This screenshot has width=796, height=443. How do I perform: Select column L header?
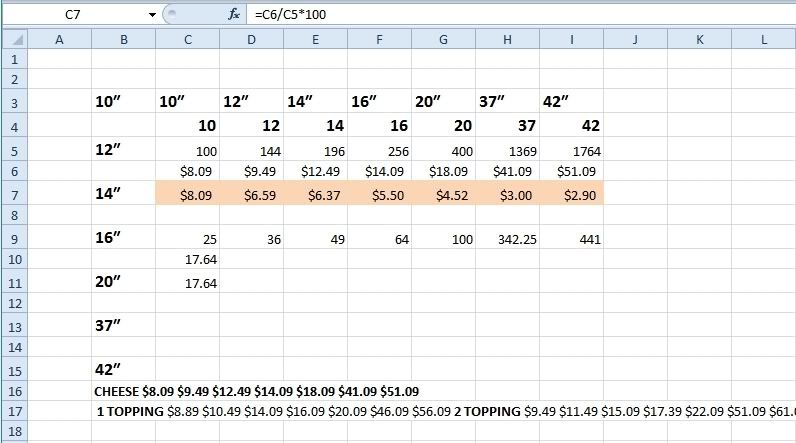pyautogui.click(x=763, y=39)
